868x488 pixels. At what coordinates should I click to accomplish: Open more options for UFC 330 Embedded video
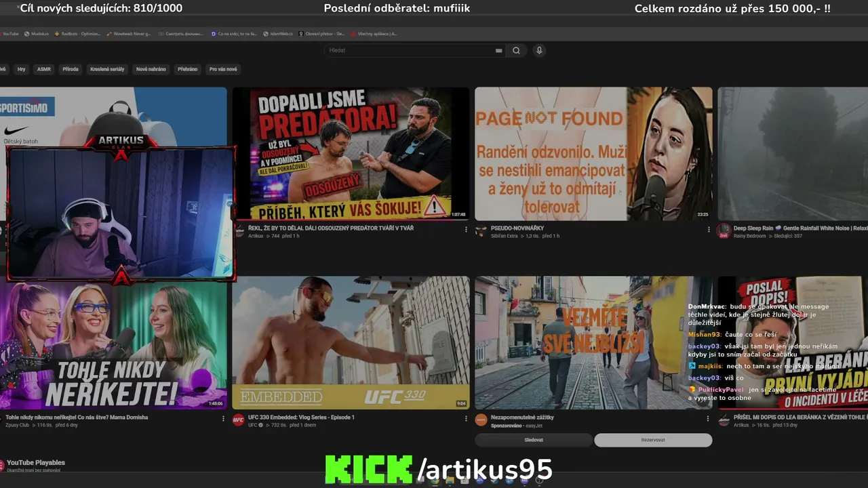pos(466,419)
